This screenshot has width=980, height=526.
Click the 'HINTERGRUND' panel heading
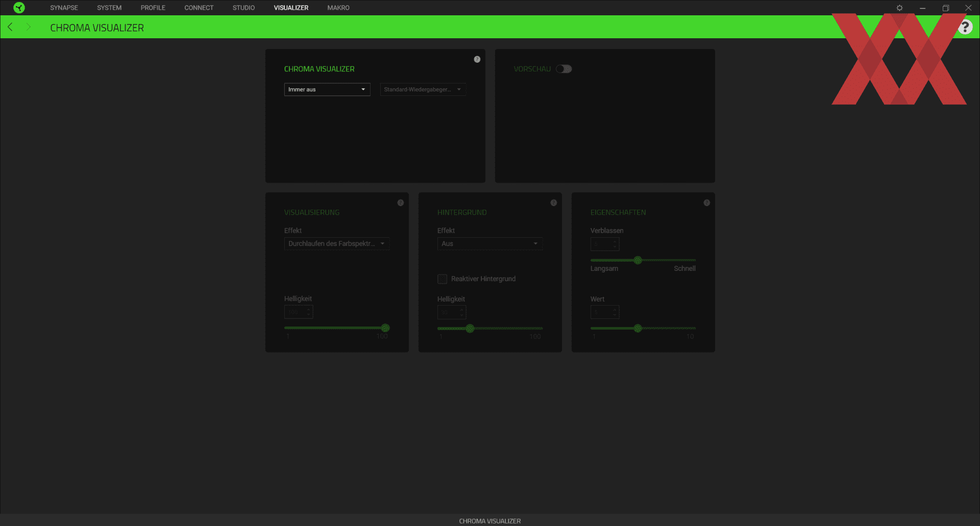coord(462,212)
